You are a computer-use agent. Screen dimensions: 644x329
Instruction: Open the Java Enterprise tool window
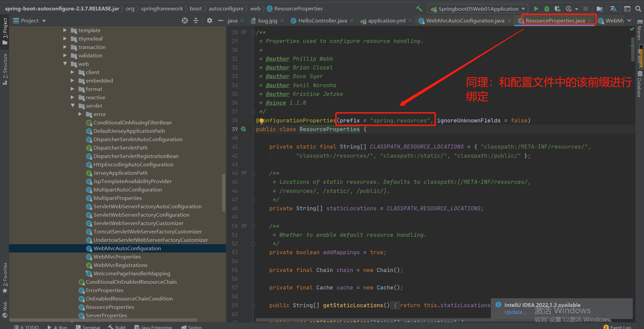[153, 327]
